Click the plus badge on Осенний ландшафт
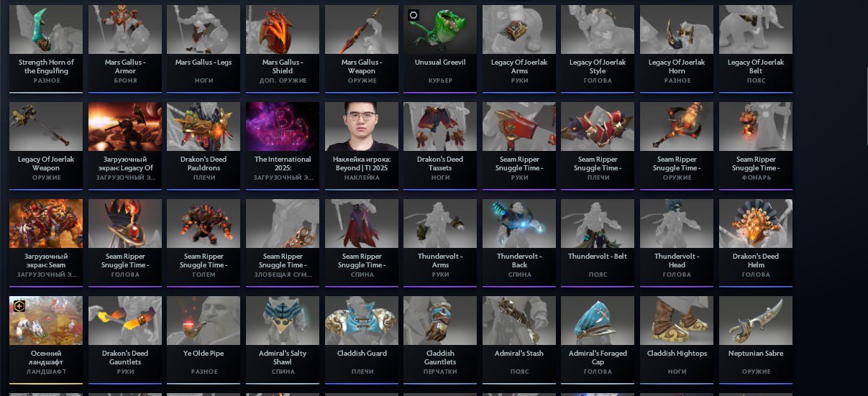This screenshot has width=868, height=396. click(19, 306)
